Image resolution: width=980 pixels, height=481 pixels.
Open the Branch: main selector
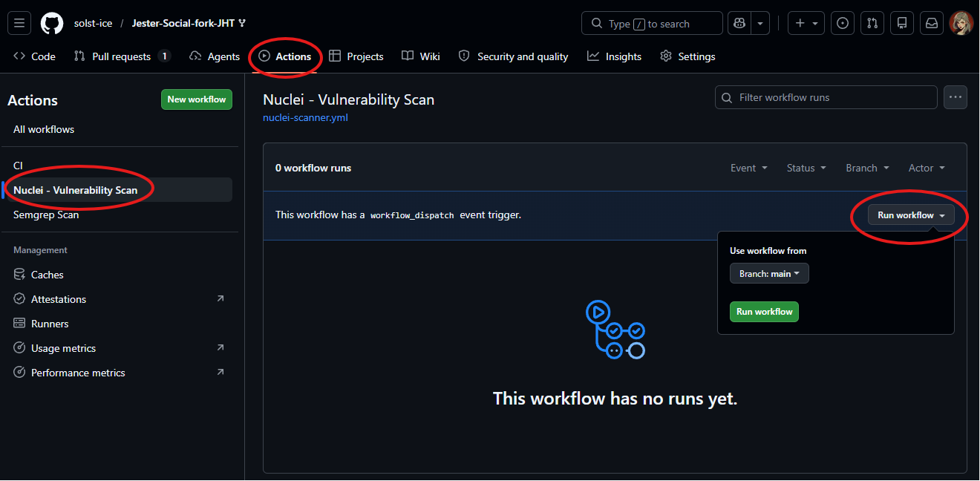[x=769, y=273]
